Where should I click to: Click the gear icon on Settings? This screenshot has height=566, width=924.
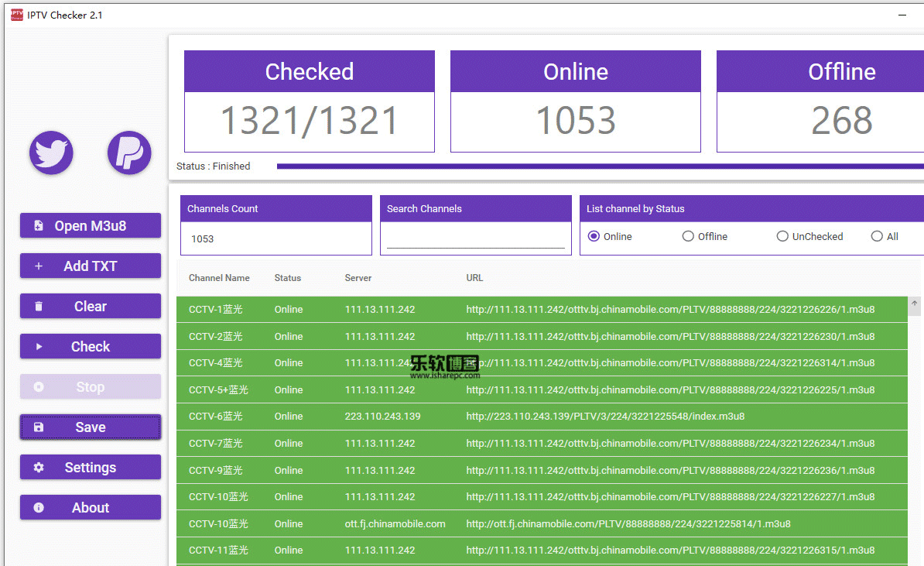(38, 468)
